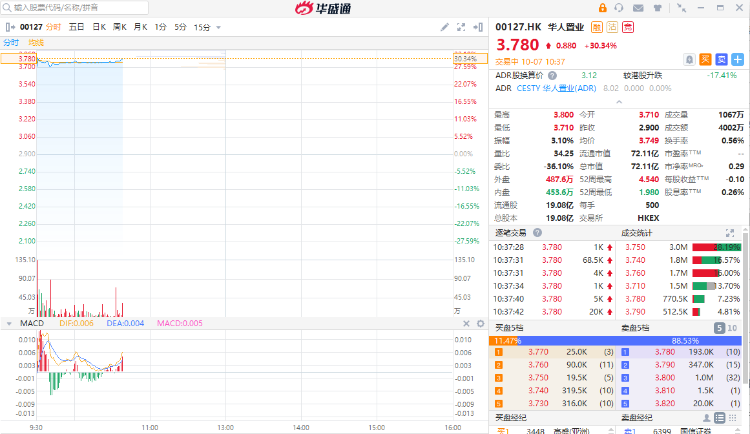Switch broker queue to person view icon

[x=706, y=418]
